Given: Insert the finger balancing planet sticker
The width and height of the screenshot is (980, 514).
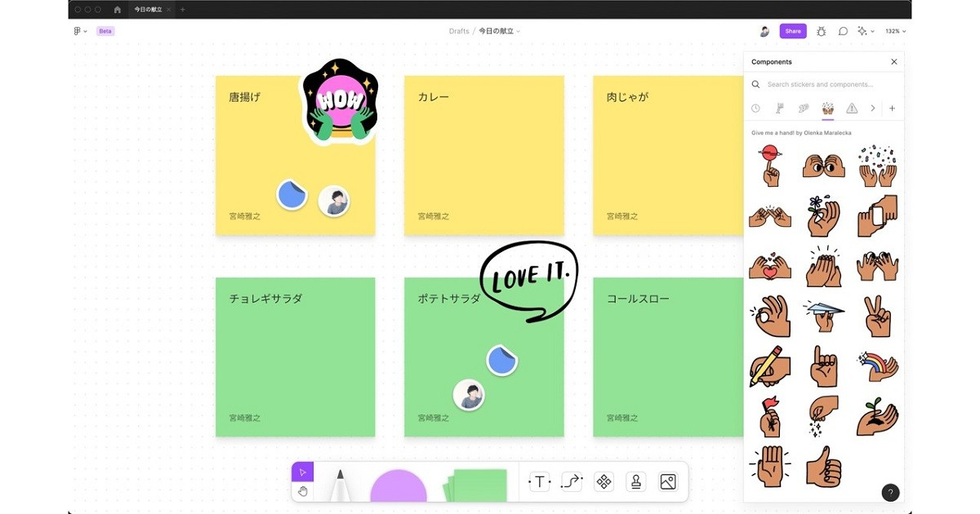Looking at the screenshot, I should [x=769, y=165].
